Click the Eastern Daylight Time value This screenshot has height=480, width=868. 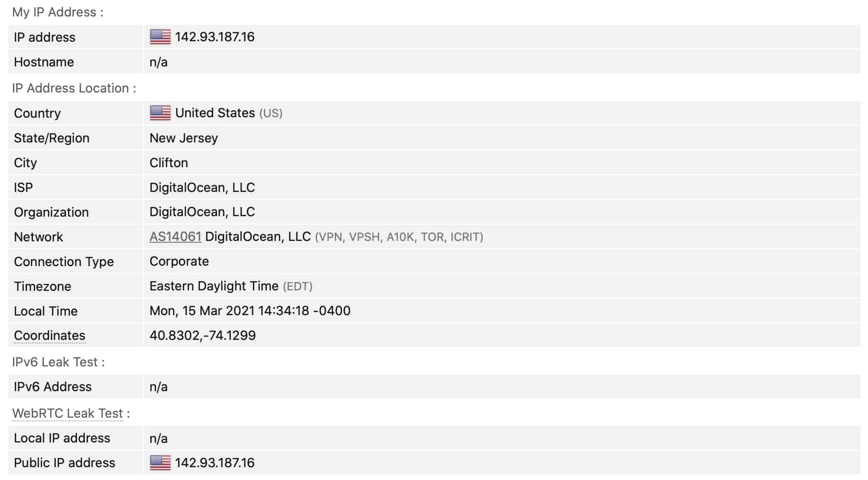tap(214, 286)
